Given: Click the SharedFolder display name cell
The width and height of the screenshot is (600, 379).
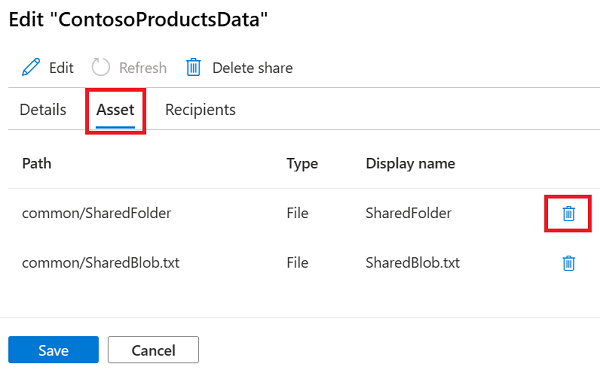Looking at the screenshot, I should pos(409,213).
